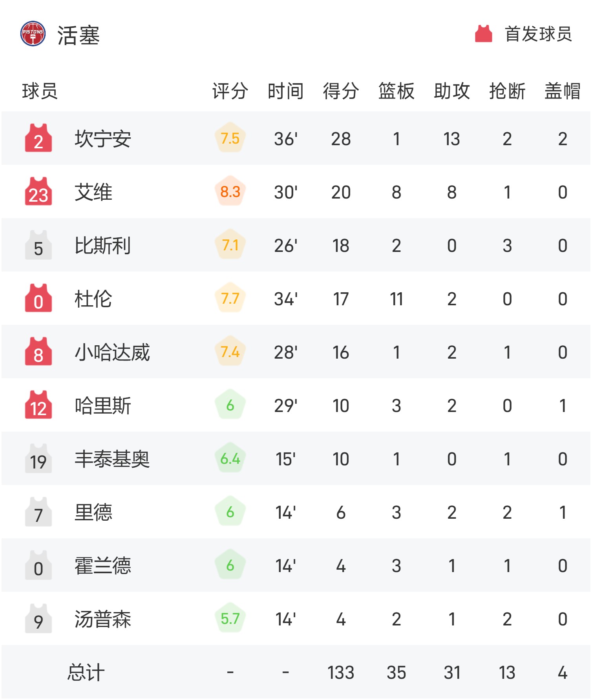Sort by the 得分 column header

tap(341, 91)
